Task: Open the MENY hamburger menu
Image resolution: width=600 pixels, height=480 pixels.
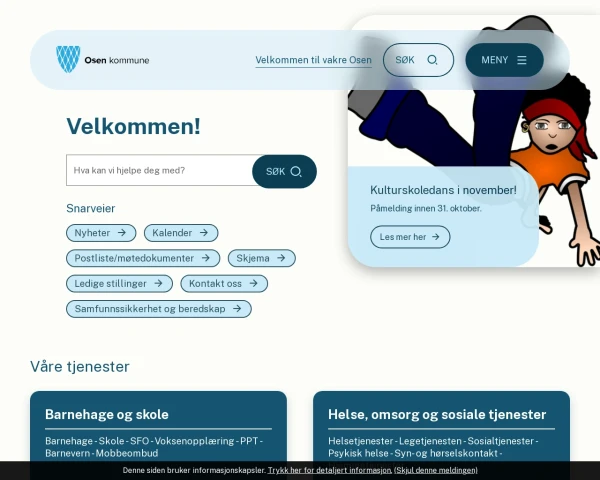Action: pyautogui.click(x=504, y=60)
